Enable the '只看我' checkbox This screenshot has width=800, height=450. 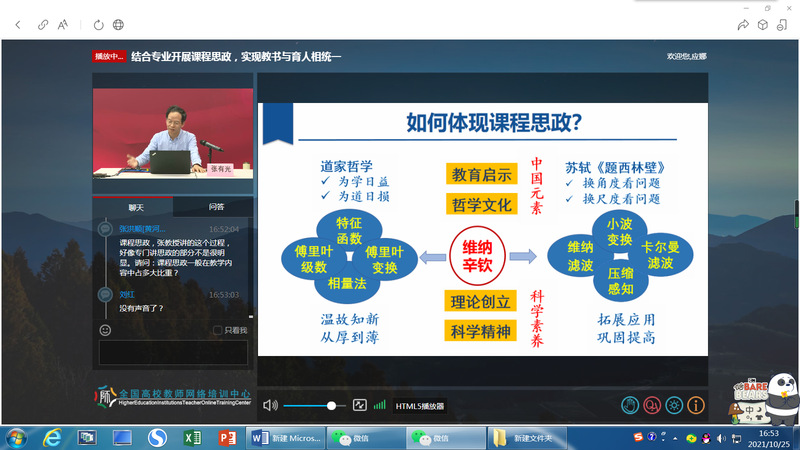[x=218, y=330]
